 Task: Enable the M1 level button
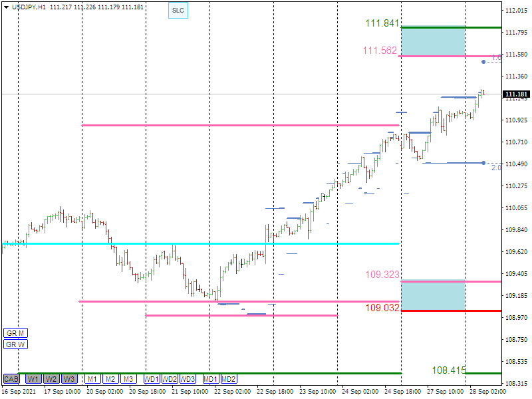(x=92, y=379)
